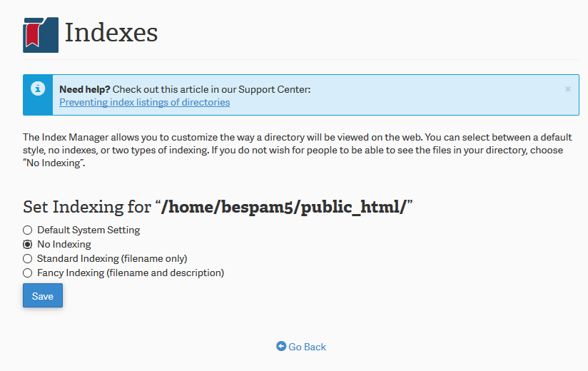Screen dimensions: 588x371
Task: Click the Indexes bookmark logo icon
Action: 40,34
